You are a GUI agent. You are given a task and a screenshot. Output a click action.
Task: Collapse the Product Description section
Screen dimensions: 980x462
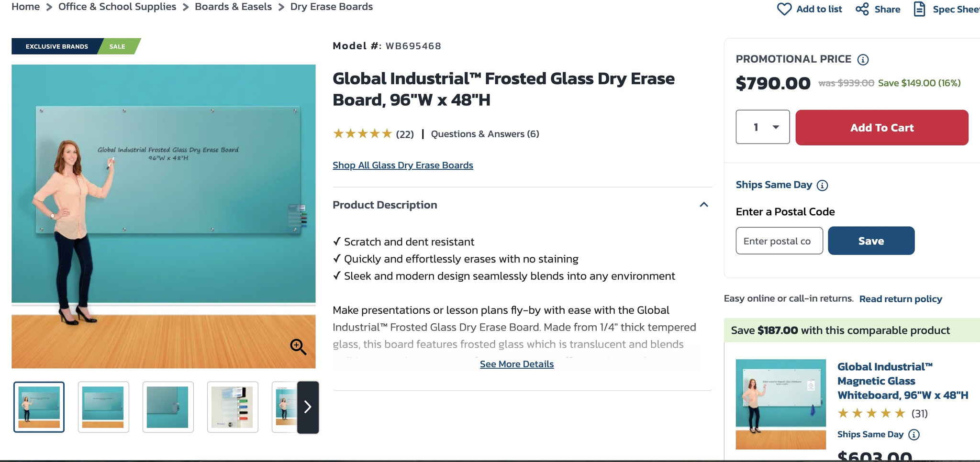pos(703,205)
